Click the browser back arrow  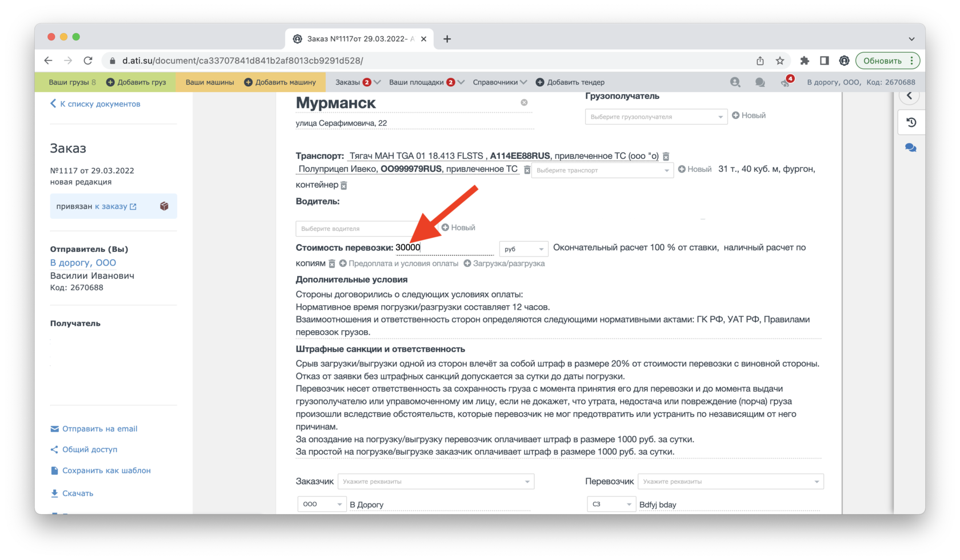[x=48, y=61]
